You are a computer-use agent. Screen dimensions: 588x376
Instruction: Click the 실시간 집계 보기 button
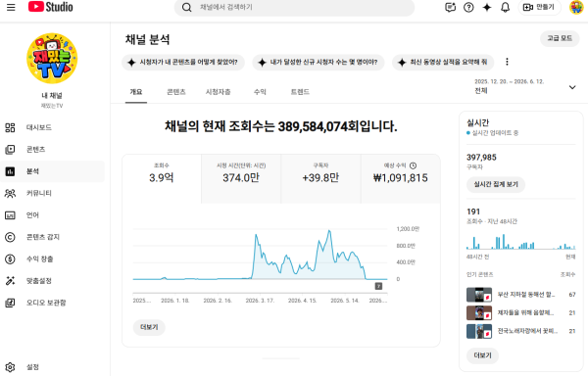coord(496,185)
